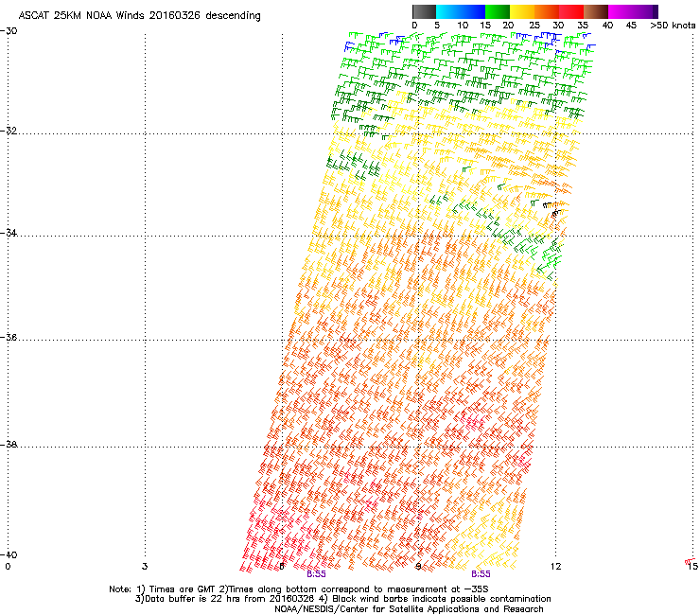700x615 pixels.
Task: Click the '12' longitude axis label
Action: tap(555, 567)
